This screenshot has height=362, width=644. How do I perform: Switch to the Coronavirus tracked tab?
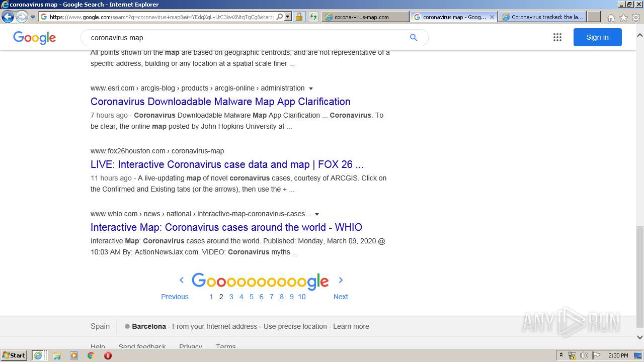[542, 17]
